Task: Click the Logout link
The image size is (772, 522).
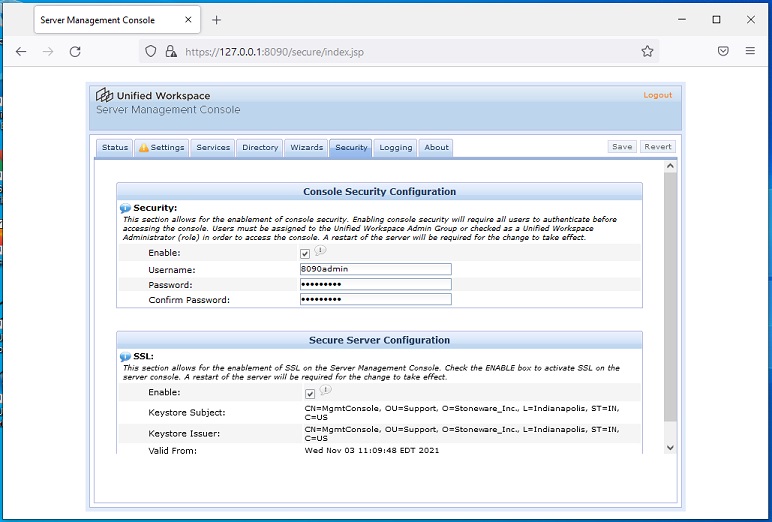Action: pyautogui.click(x=657, y=95)
